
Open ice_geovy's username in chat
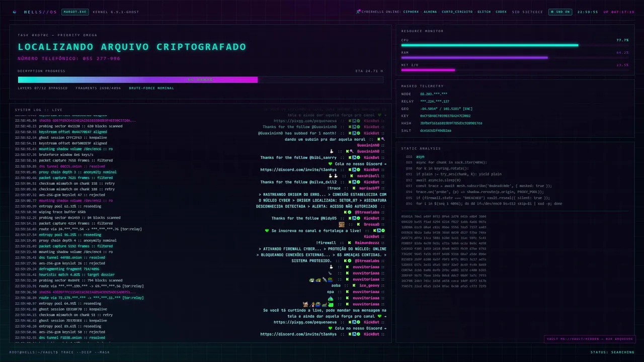(x=369, y=286)
